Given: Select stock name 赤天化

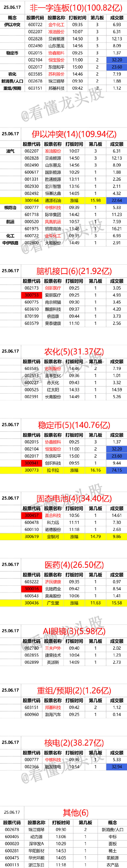Looking at the screenshot, I should [x=53, y=383].
